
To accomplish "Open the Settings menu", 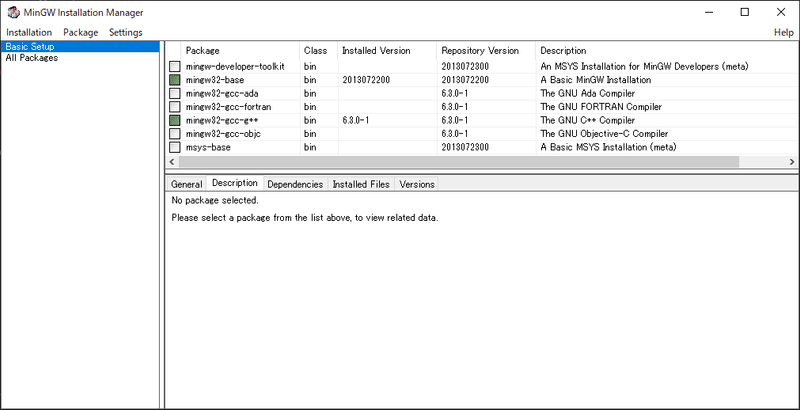I will point(126,32).
